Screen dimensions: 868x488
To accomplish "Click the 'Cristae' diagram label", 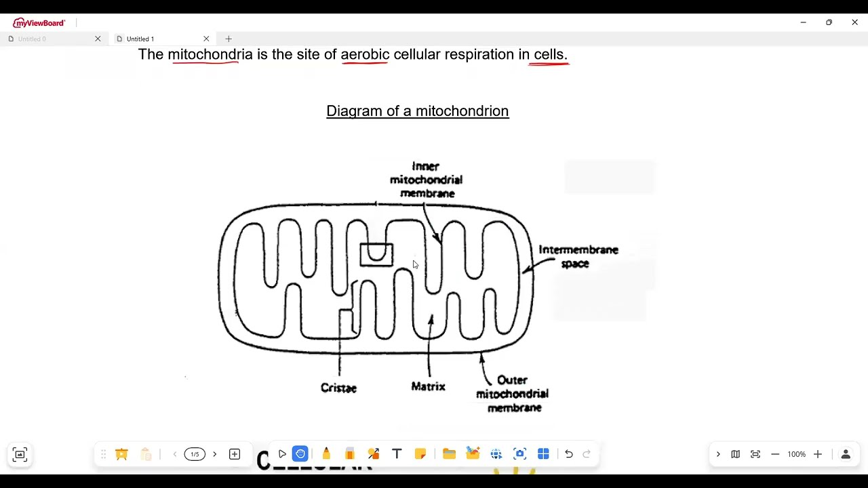I will coord(338,388).
